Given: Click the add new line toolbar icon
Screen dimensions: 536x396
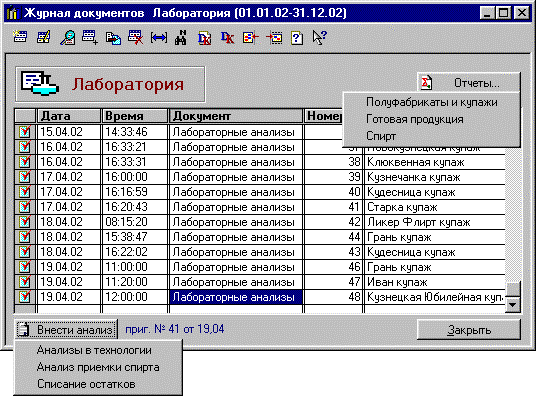Looking at the screenshot, I should point(90,37).
